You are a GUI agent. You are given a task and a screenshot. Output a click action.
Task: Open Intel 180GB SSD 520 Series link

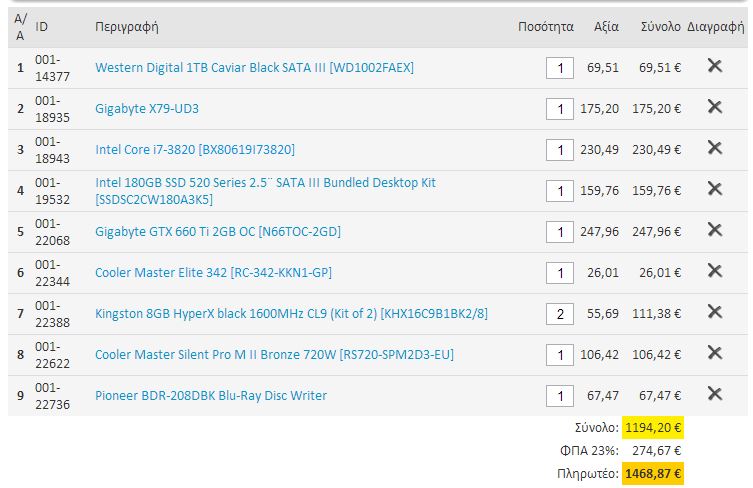265,191
